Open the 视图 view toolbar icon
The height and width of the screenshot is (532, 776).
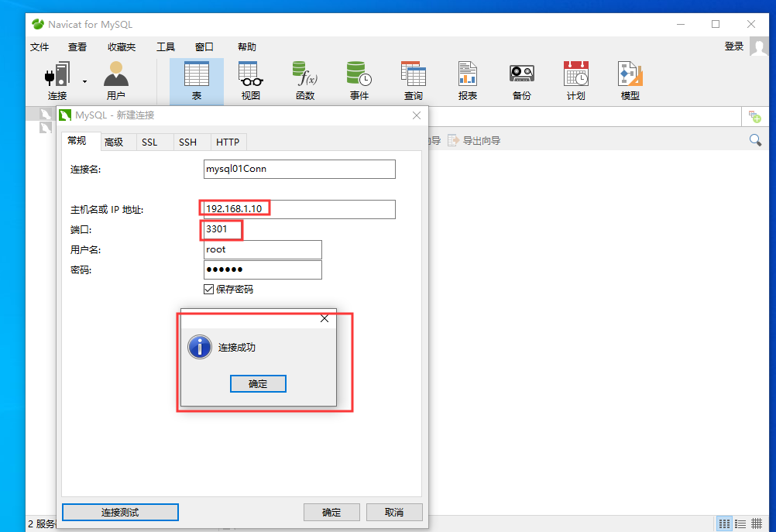250,81
